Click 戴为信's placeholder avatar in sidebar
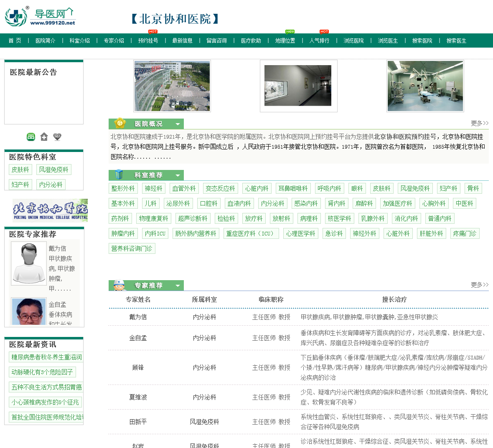This screenshot has height=448, width=493. tap(28, 263)
